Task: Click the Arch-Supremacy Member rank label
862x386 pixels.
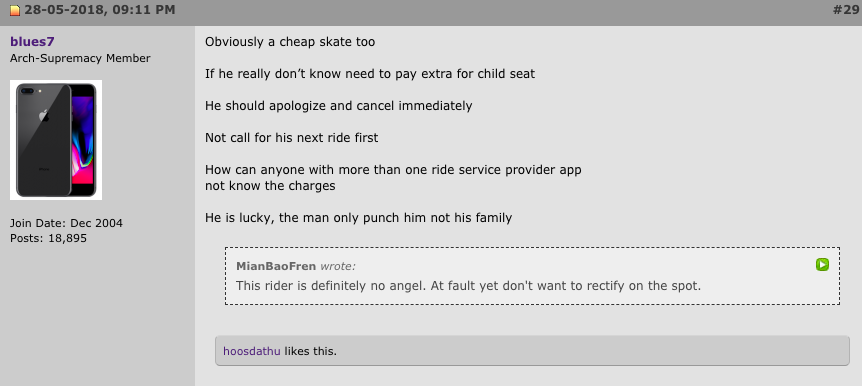Action: pyautogui.click(x=80, y=58)
